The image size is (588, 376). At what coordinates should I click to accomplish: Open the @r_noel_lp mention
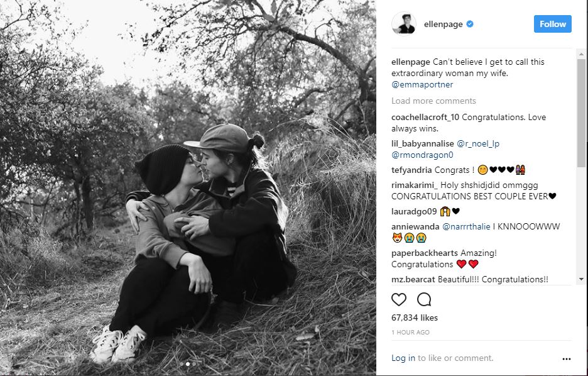pyautogui.click(x=478, y=144)
